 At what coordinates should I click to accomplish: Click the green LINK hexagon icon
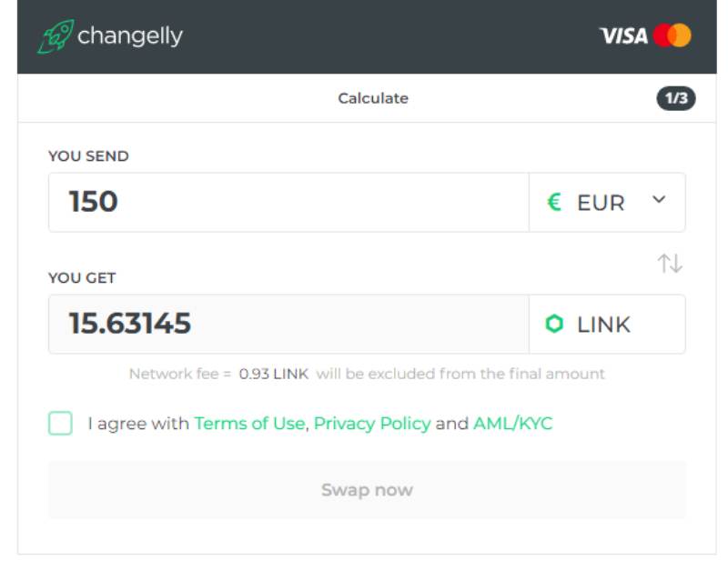[554, 324]
